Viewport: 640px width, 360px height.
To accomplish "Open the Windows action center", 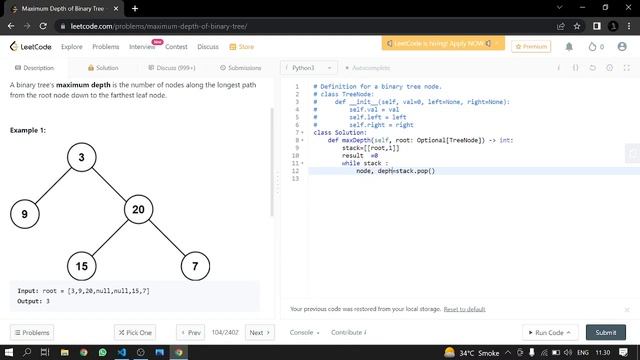I will pos(623,352).
